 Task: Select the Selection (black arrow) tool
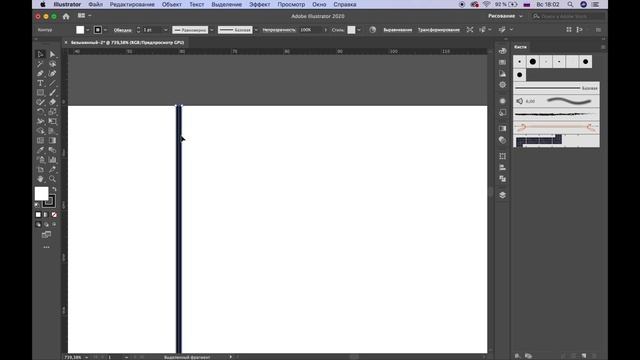[x=40, y=54]
